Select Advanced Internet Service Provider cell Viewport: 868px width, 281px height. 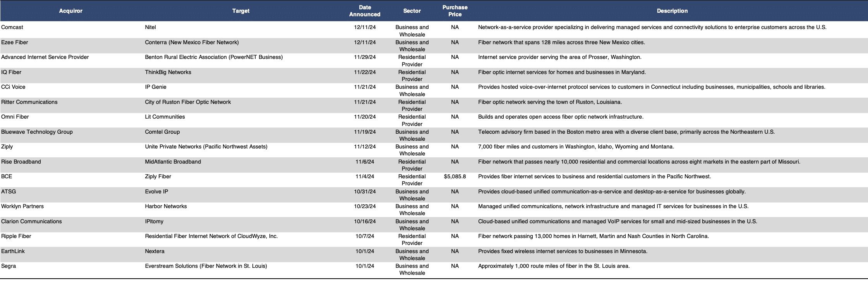point(45,57)
